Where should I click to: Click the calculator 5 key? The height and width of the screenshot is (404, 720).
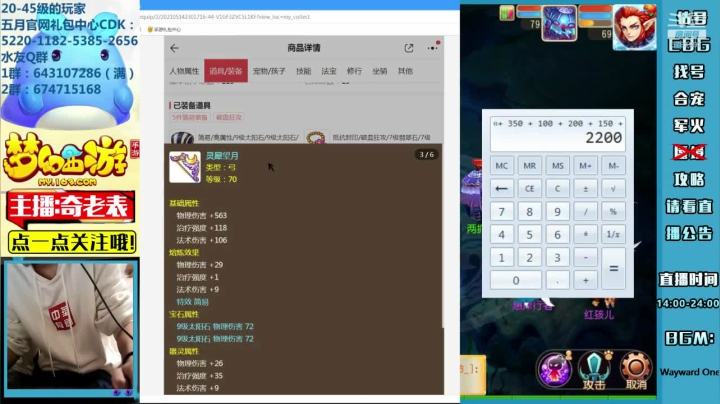point(529,235)
